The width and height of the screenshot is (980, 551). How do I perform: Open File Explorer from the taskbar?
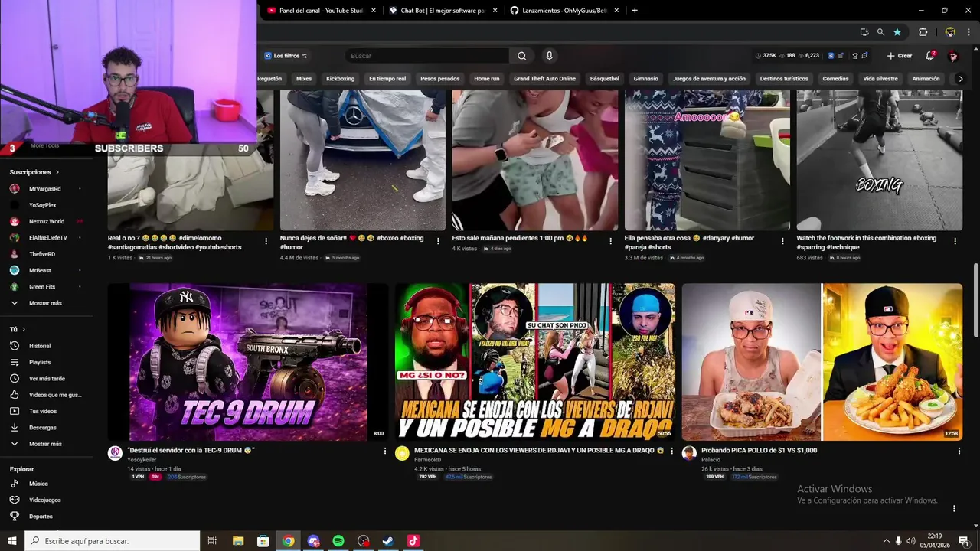coord(238,541)
